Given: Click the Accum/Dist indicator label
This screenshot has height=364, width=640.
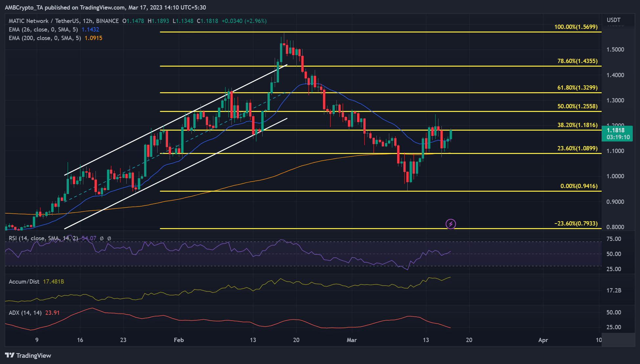Looking at the screenshot, I should tap(24, 281).
